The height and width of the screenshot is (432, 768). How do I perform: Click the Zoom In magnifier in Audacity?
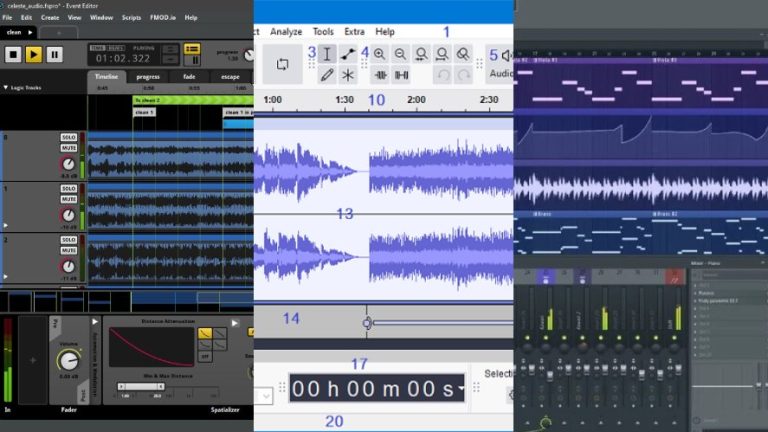pyautogui.click(x=380, y=54)
